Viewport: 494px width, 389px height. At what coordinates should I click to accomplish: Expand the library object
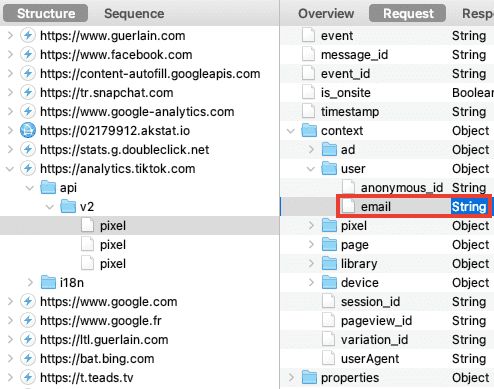coord(311,264)
